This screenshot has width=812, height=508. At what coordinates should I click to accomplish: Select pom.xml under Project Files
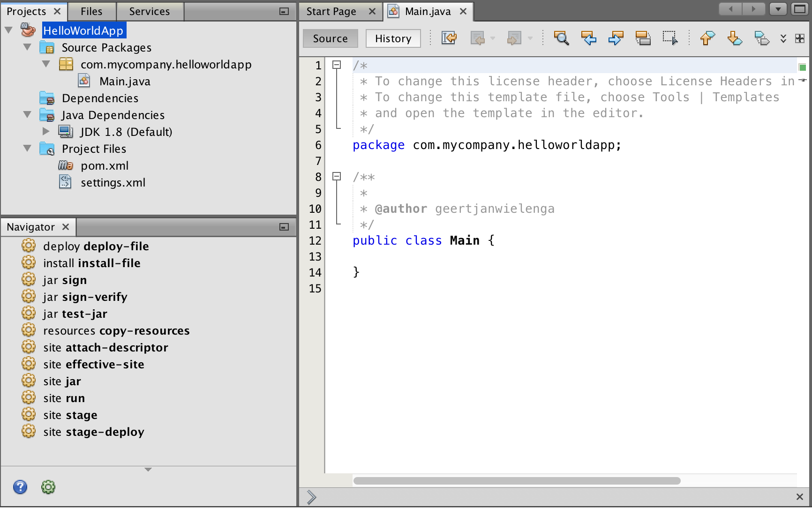pyautogui.click(x=105, y=166)
